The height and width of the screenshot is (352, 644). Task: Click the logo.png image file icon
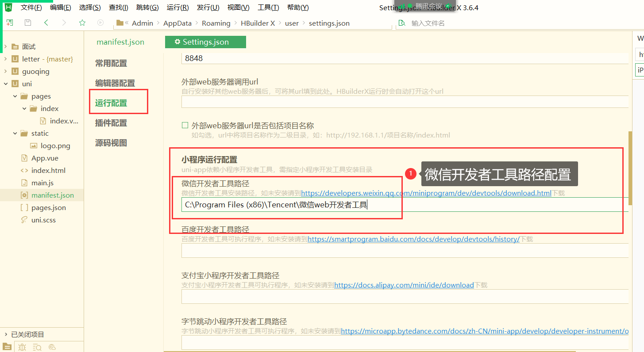[34, 145]
